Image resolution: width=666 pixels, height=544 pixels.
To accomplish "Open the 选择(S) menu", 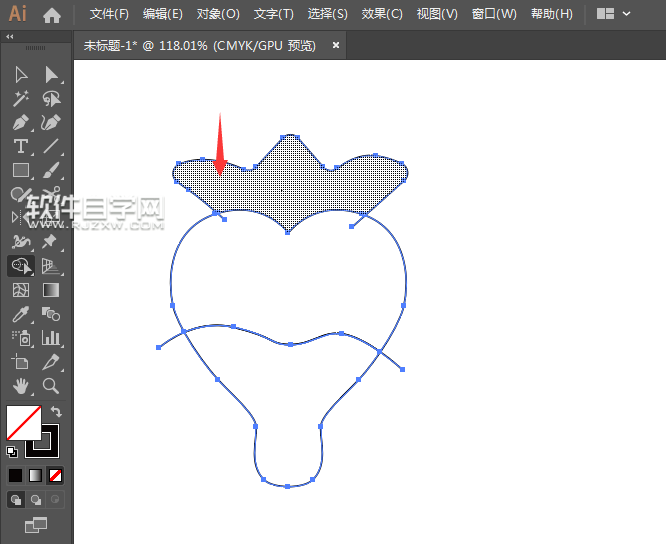I will point(327,14).
